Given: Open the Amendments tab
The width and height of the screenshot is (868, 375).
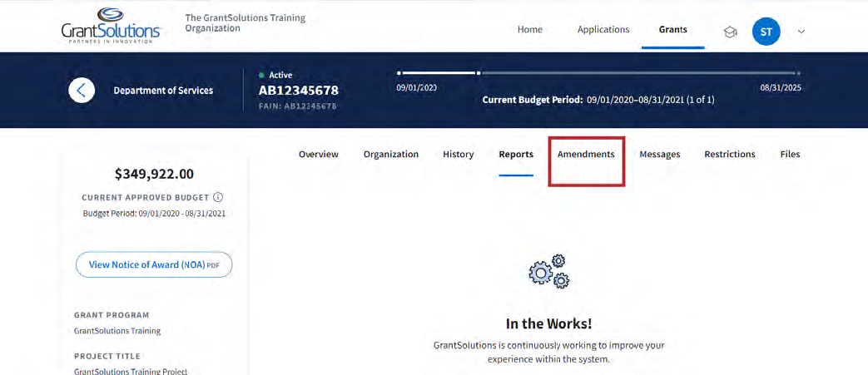Looking at the screenshot, I should [x=586, y=155].
